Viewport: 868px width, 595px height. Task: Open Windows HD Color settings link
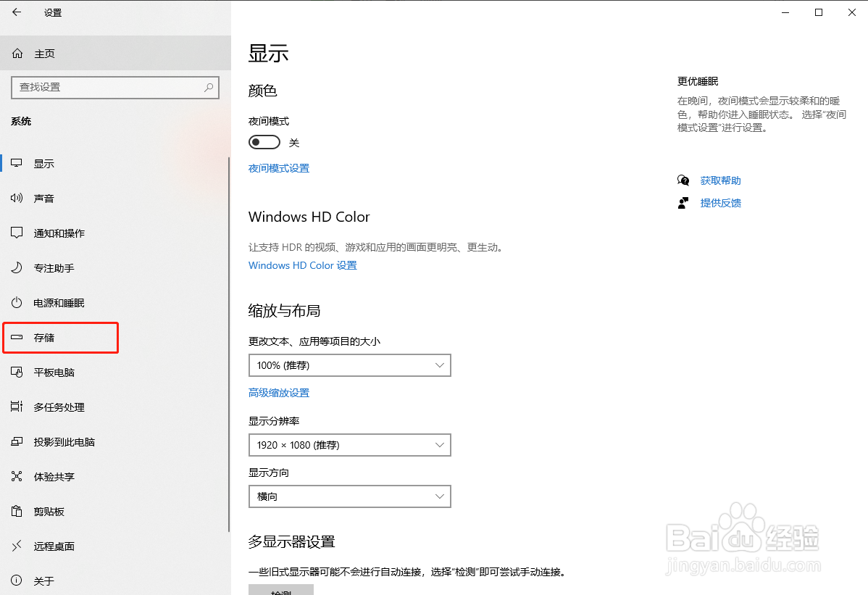point(303,265)
